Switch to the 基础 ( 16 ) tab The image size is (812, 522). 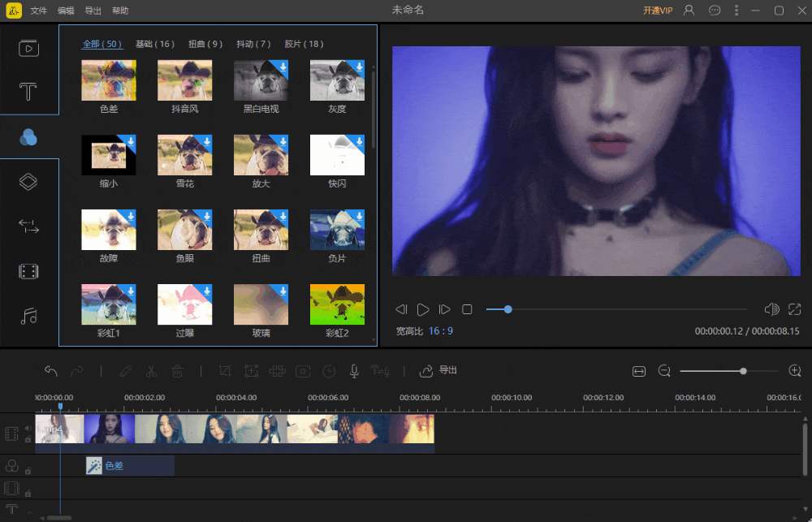(x=155, y=44)
